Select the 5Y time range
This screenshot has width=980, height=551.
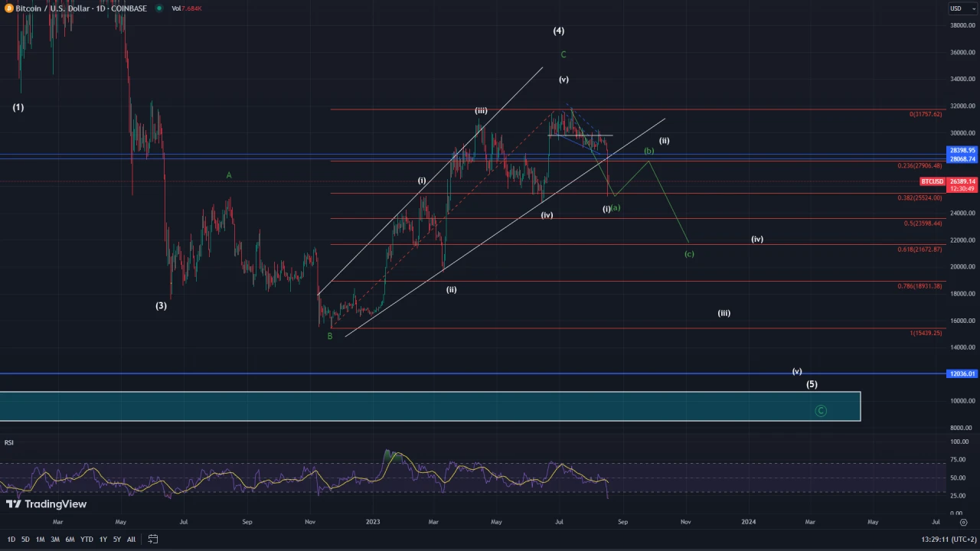click(x=117, y=540)
